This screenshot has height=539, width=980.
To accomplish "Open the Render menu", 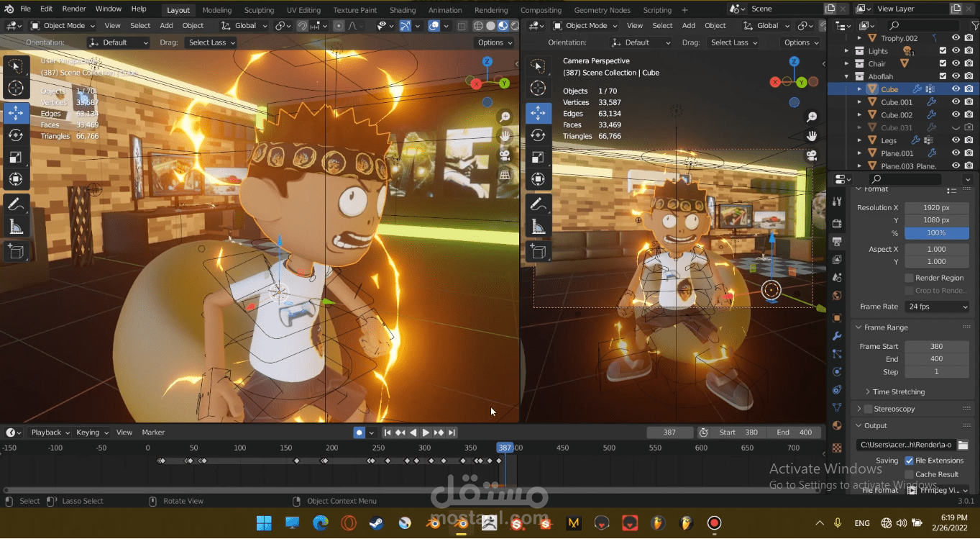I will coord(74,9).
